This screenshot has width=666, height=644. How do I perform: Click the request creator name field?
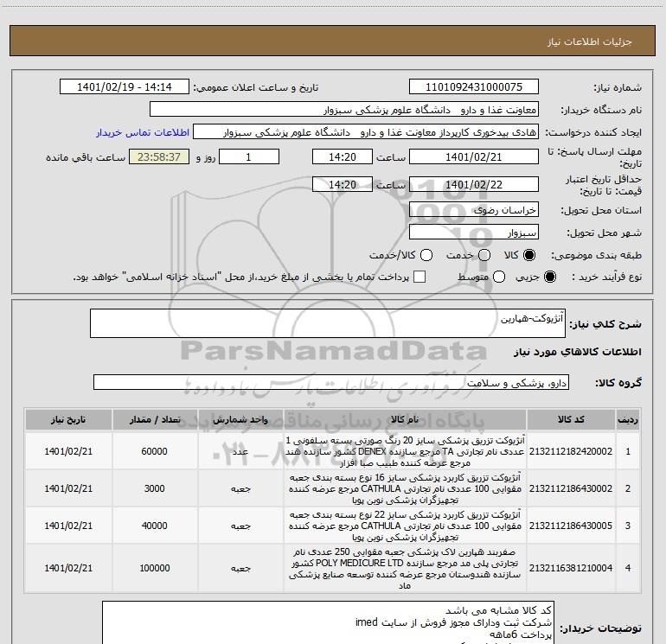point(366,132)
